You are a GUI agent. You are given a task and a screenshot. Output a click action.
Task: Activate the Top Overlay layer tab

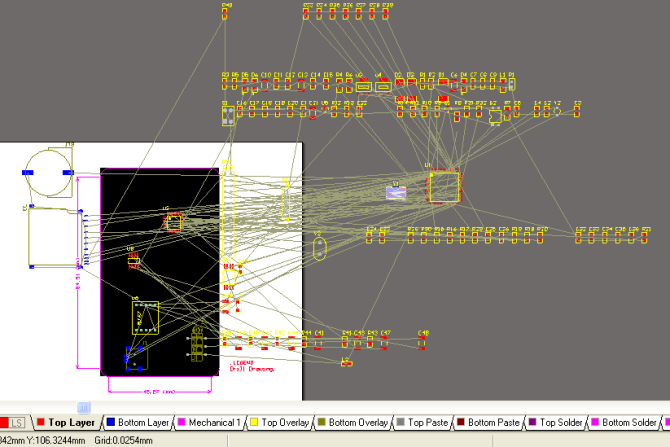coord(284,423)
